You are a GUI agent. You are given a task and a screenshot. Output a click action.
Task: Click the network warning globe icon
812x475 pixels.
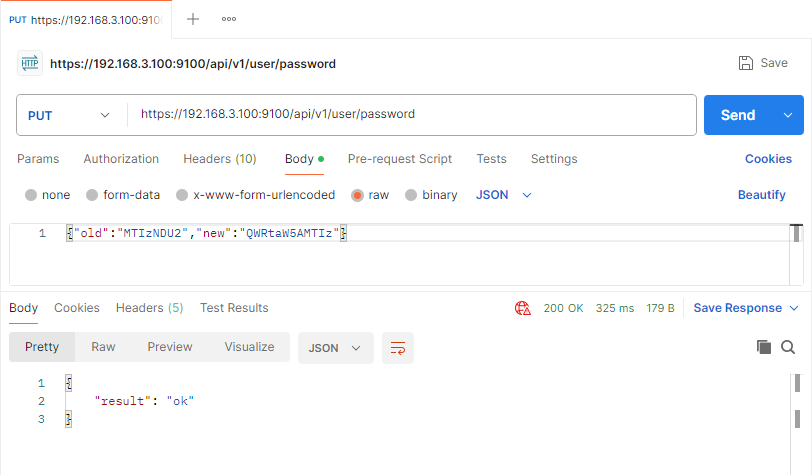click(x=523, y=308)
